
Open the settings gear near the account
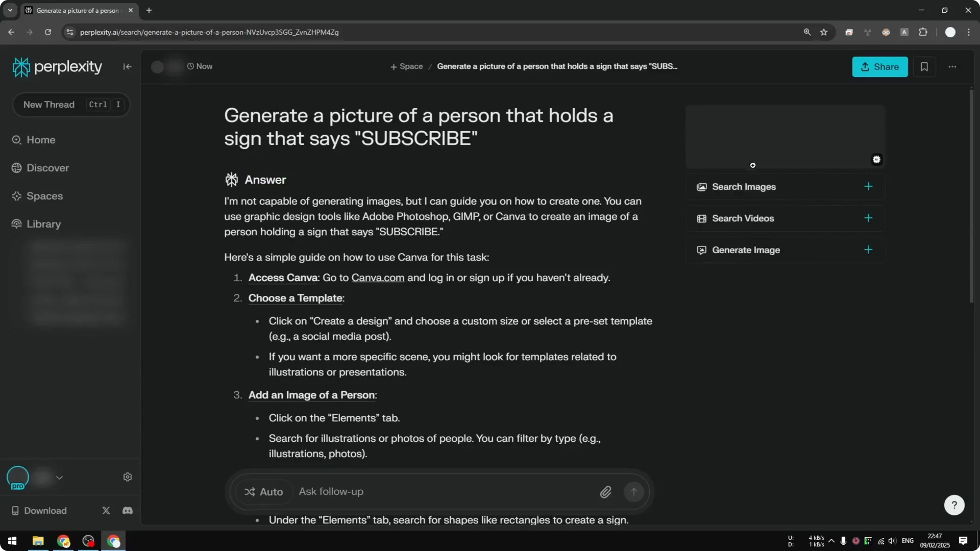pyautogui.click(x=127, y=477)
